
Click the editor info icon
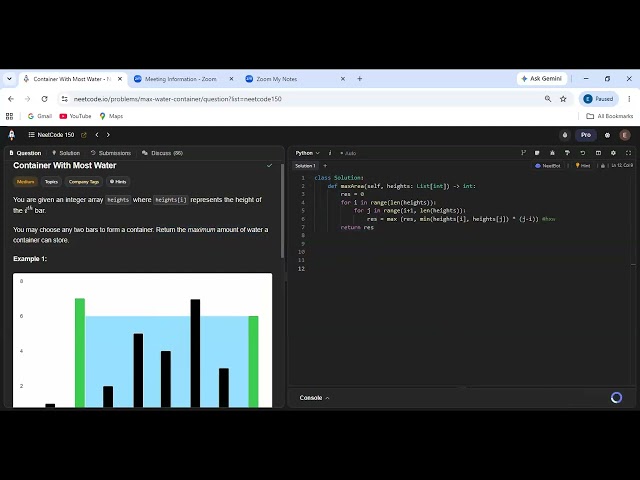coord(330,153)
